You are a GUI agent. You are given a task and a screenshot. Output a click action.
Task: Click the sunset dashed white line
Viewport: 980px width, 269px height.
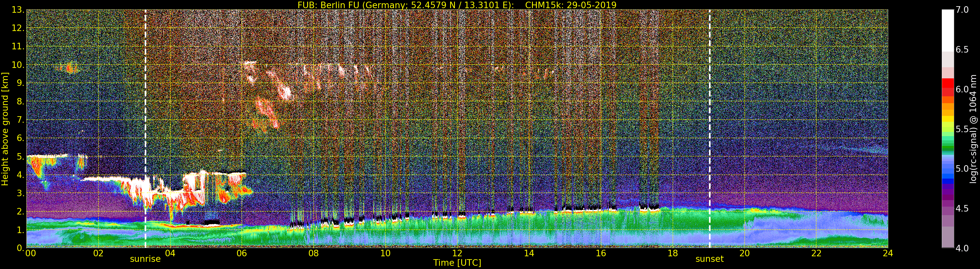(x=710, y=129)
